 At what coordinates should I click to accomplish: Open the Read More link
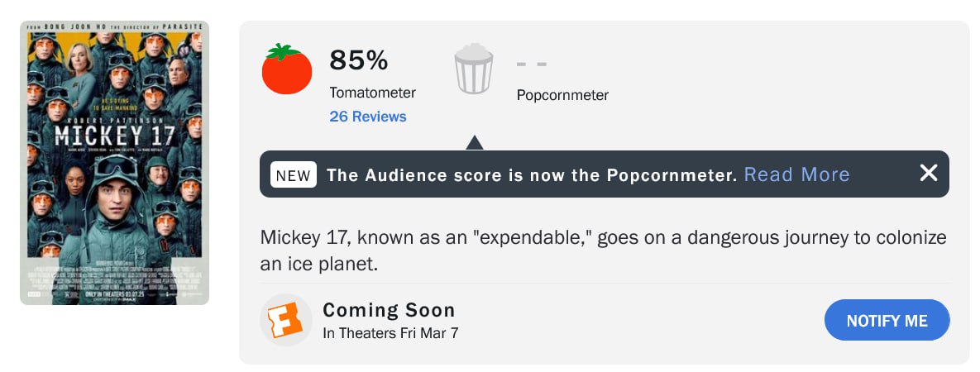pos(797,174)
